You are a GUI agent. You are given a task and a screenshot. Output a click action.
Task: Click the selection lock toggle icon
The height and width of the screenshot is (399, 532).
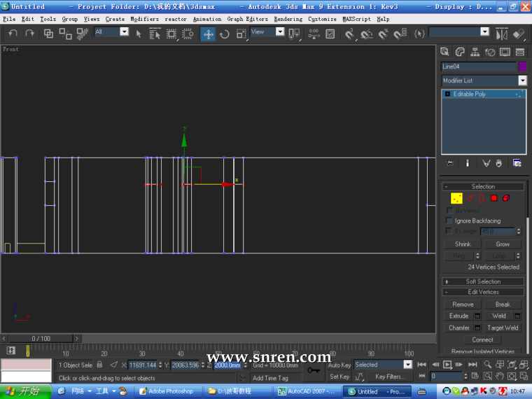pyautogui.click(x=99, y=365)
